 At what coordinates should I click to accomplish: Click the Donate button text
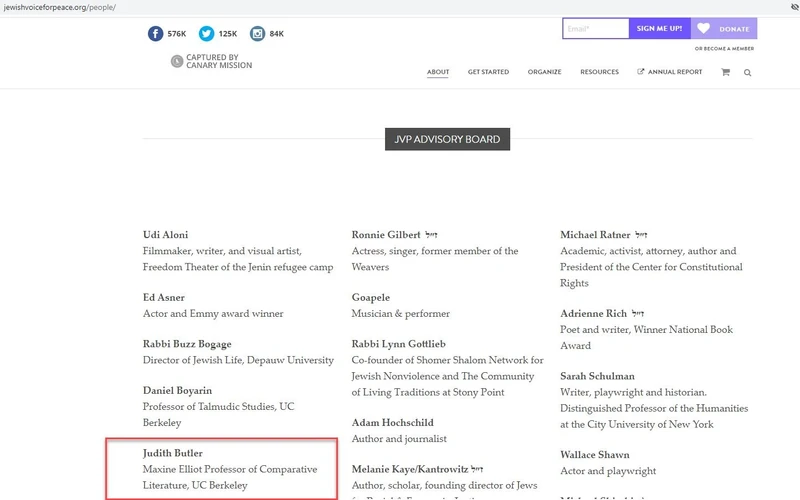pyautogui.click(x=735, y=29)
